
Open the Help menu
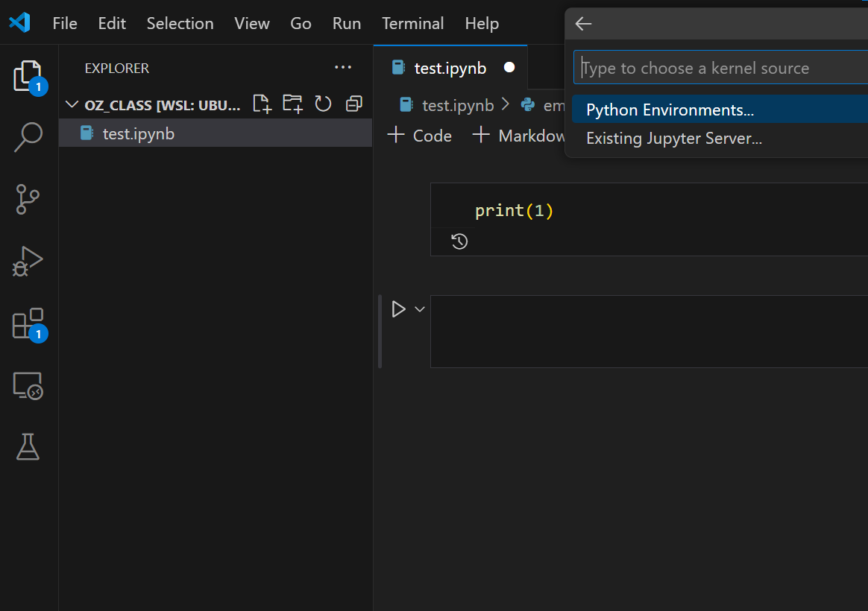tap(482, 23)
